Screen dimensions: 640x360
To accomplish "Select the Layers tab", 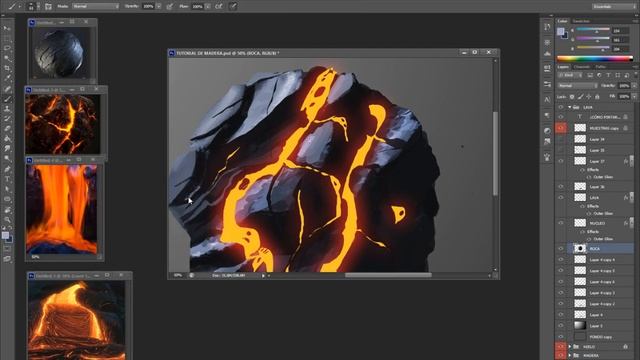I will [x=563, y=67].
